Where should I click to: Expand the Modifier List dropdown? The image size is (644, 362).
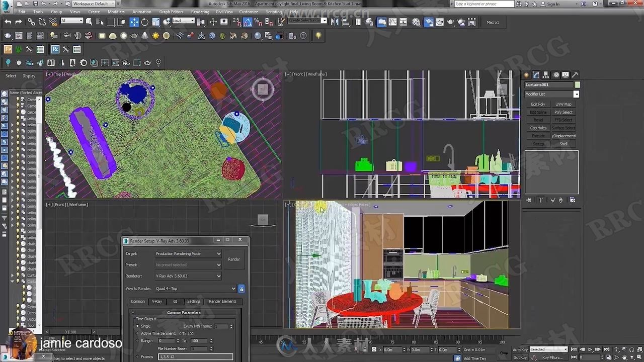pyautogui.click(x=552, y=94)
